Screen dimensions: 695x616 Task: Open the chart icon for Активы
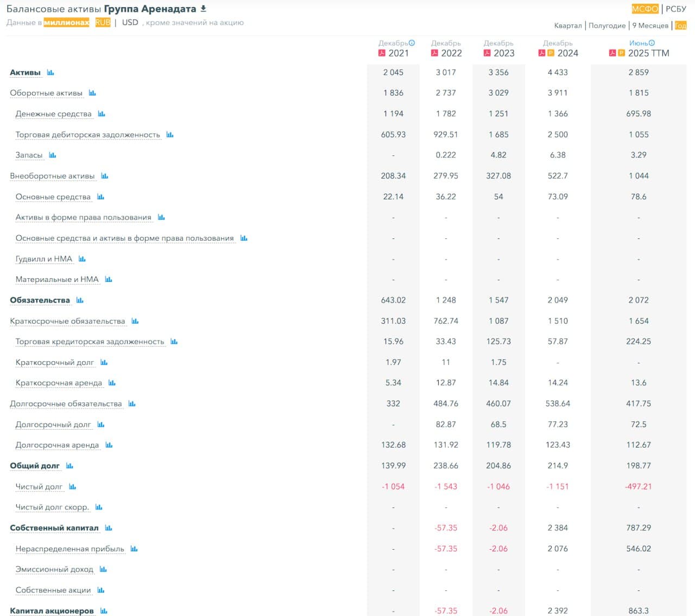point(50,72)
